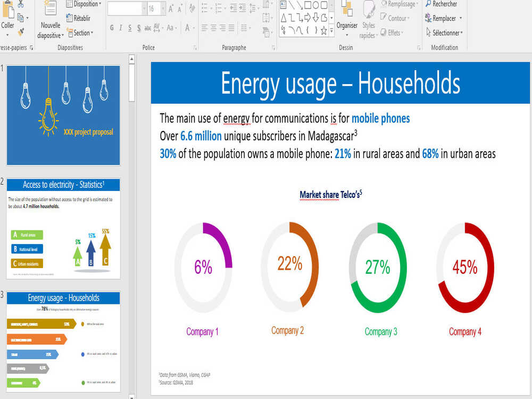This screenshot has height=399, width=532.
Task: Pick the down block arrow shape
Action: click(315, 18)
